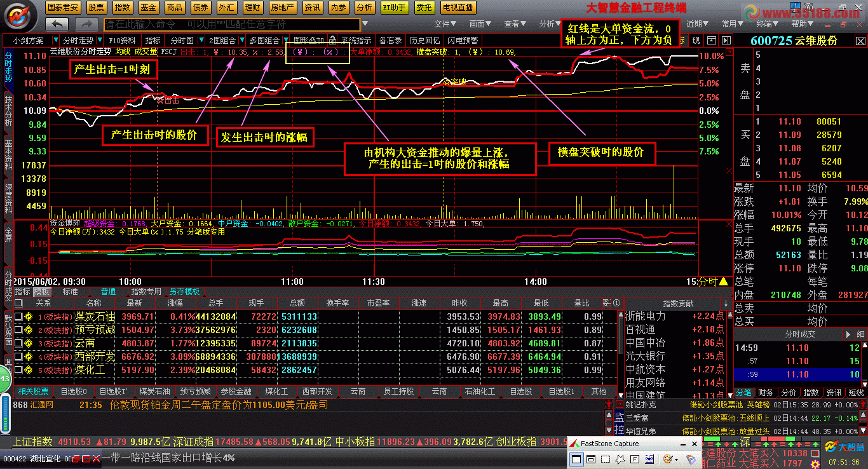Tick the checkbox for 云南 table row
Screen dimensions: 868x469
point(18,343)
